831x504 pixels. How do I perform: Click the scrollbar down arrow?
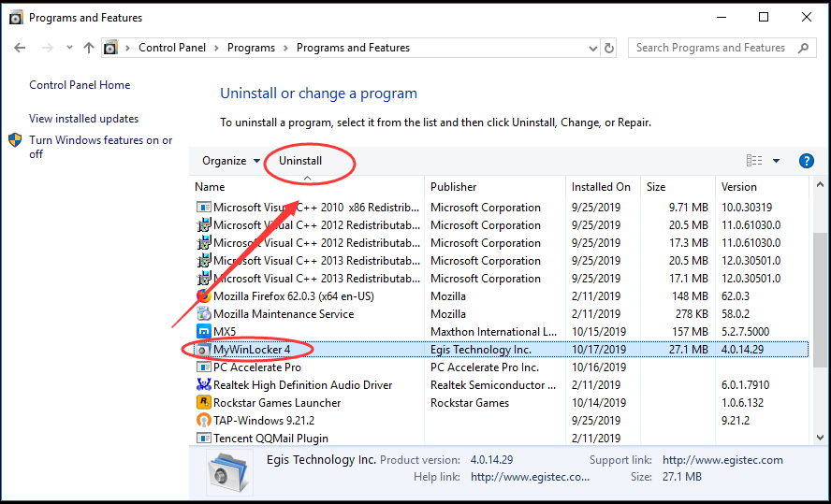(x=820, y=438)
